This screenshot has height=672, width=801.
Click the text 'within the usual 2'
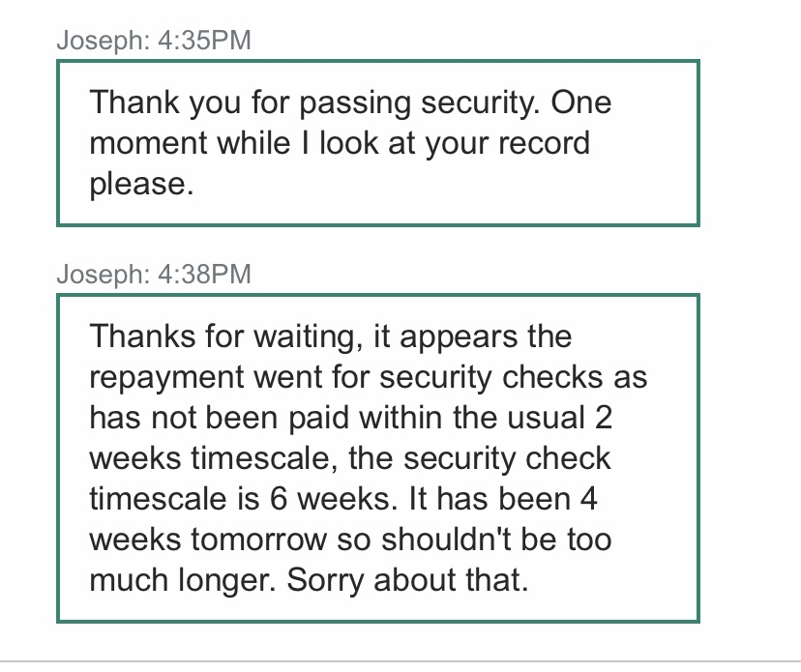coord(486,419)
